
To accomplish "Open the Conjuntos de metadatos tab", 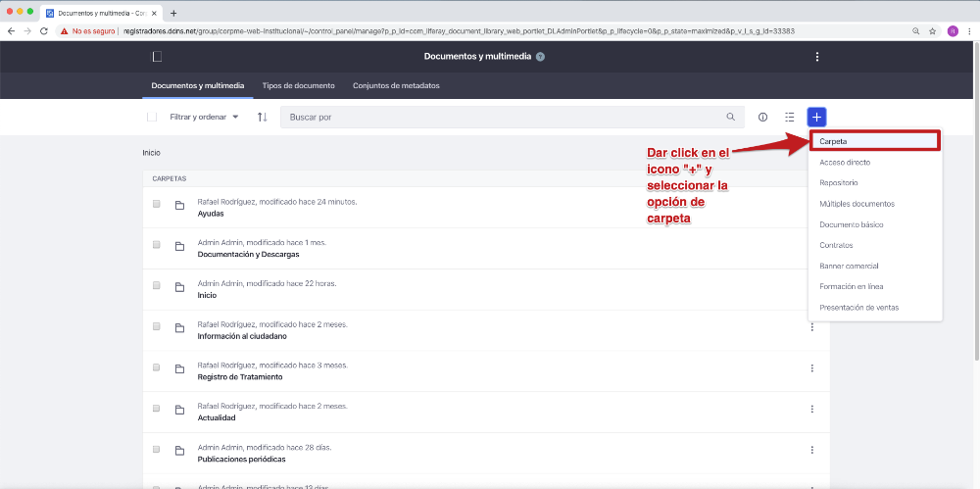I will click(396, 85).
